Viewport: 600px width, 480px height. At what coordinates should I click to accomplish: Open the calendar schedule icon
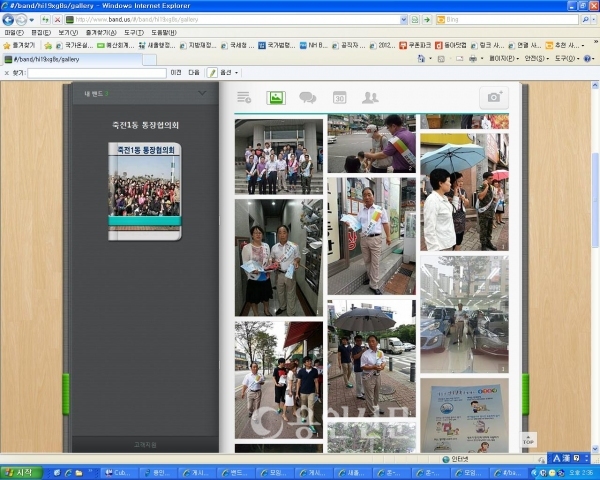[x=339, y=97]
